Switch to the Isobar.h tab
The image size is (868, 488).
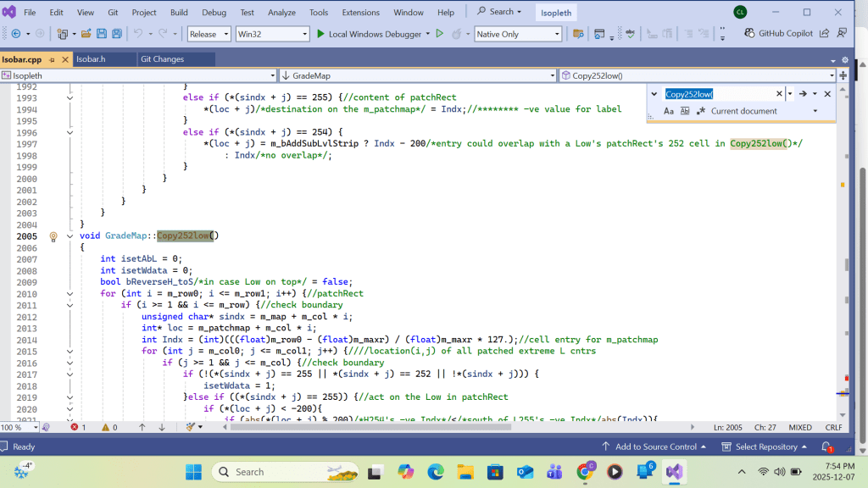(90, 59)
